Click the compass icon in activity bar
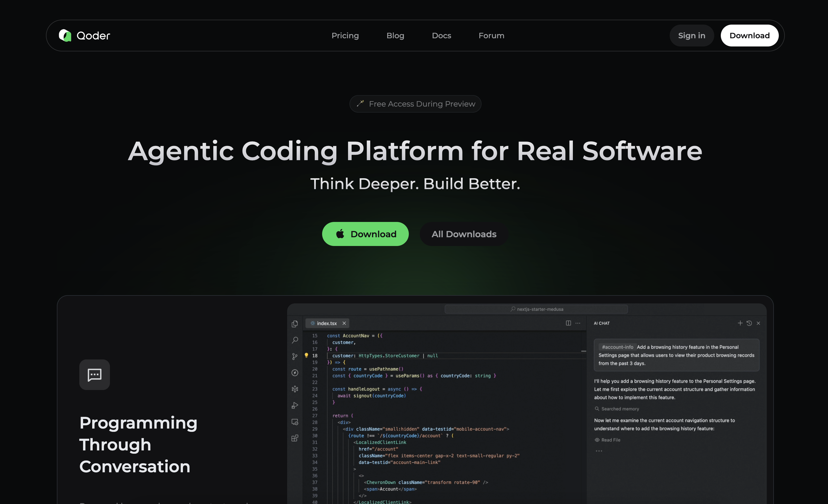The height and width of the screenshot is (504, 828). point(295,373)
